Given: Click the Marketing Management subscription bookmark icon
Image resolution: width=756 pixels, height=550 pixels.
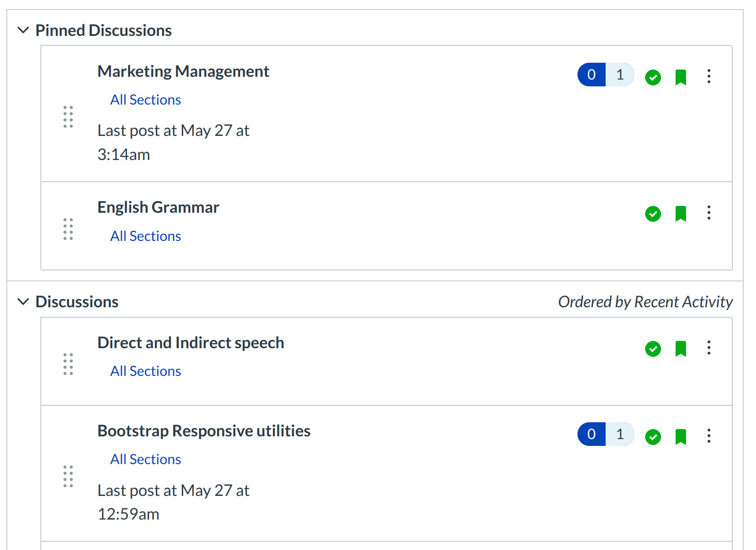Looking at the screenshot, I should coord(681,77).
